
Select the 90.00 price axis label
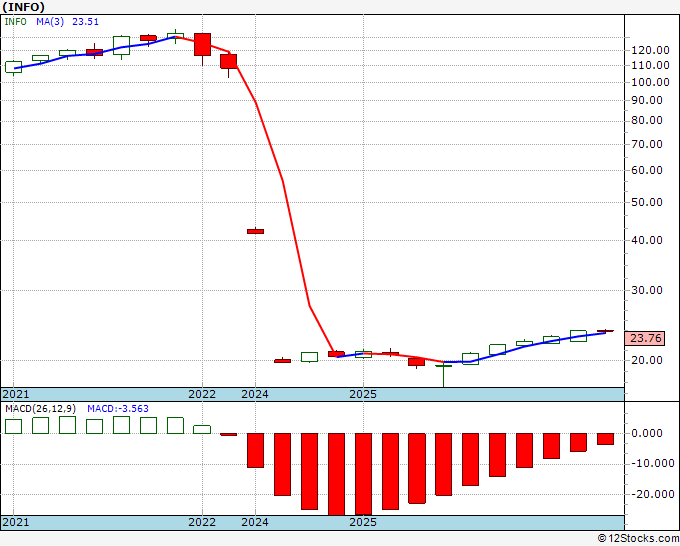[x=647, y=100]
